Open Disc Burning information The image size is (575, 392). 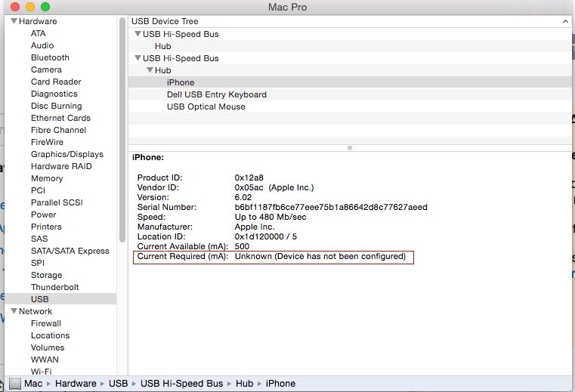(56, 106)
